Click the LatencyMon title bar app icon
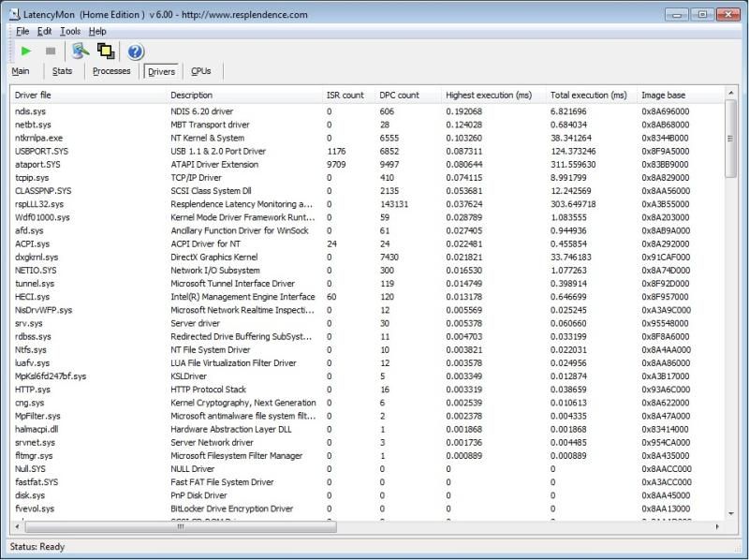 pyautogui.click(x=13, y=14)
